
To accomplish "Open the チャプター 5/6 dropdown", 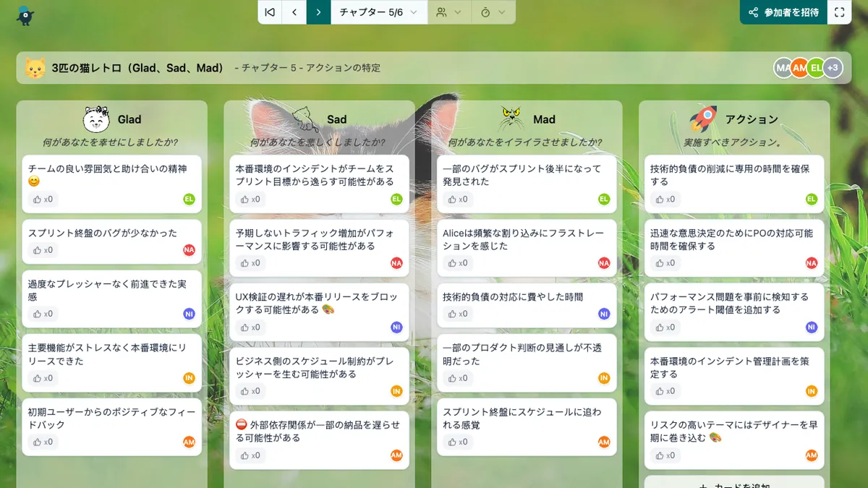I will (378, 12).
